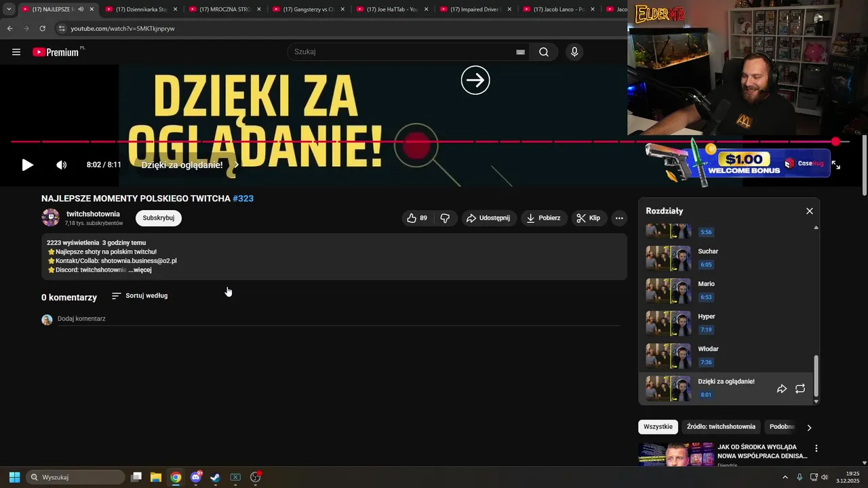868x488 pixels.
Task: Grab the red playhead scrubber dot
Action: (836, 142)
